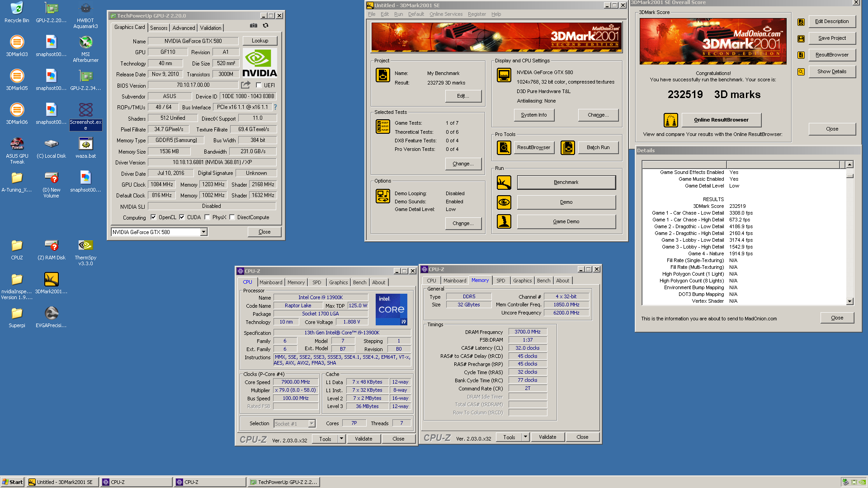The height and width of the screenshot is (488, 868).
Task: Click Bus Interface question mark icon
Action: [275, 107]
